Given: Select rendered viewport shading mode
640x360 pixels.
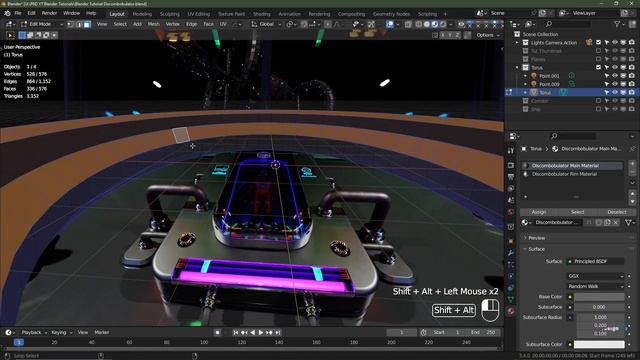Looking at the screenshot, I should click(443, 24).
